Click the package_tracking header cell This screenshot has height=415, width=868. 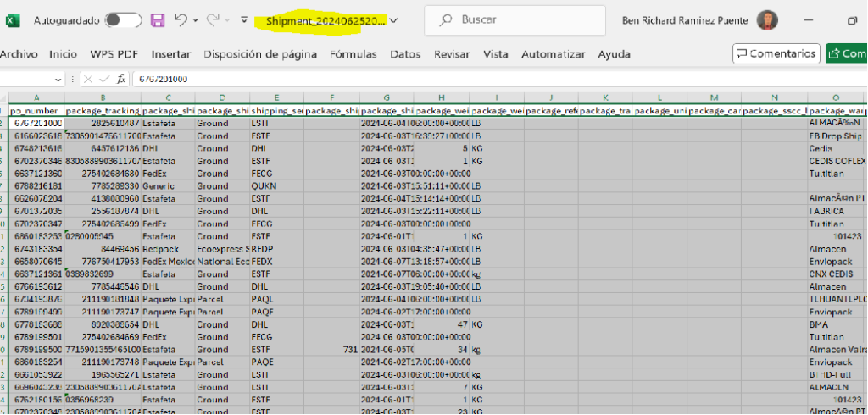pyautogui.click(x=103, y=111)
